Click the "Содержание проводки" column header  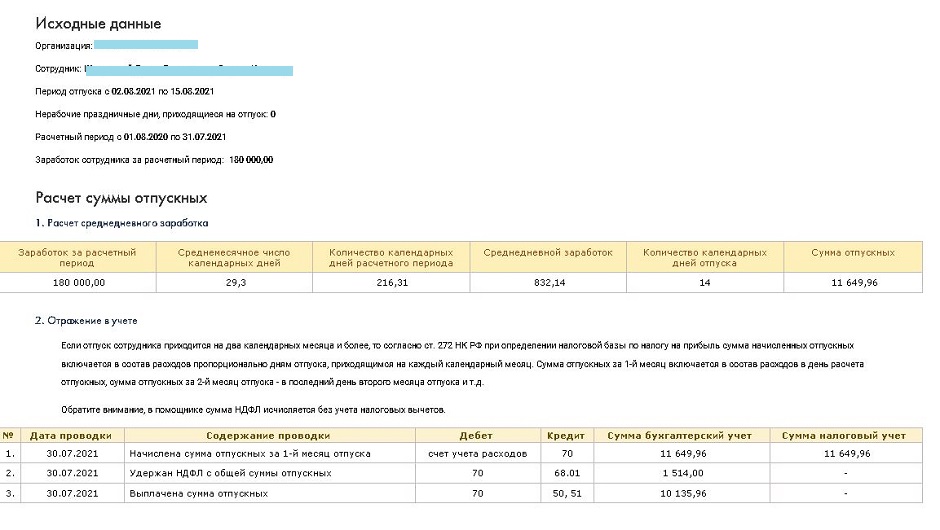pos(268,436)
